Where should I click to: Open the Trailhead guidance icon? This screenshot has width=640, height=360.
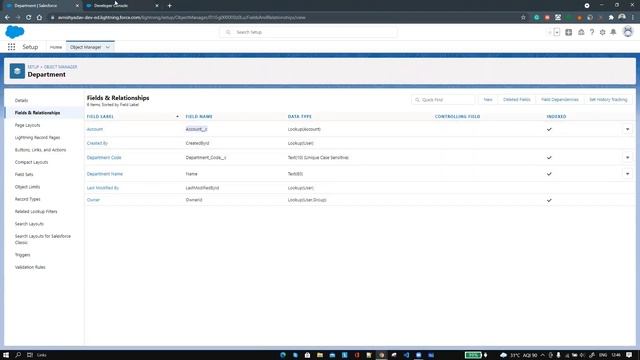click(581, 32)
